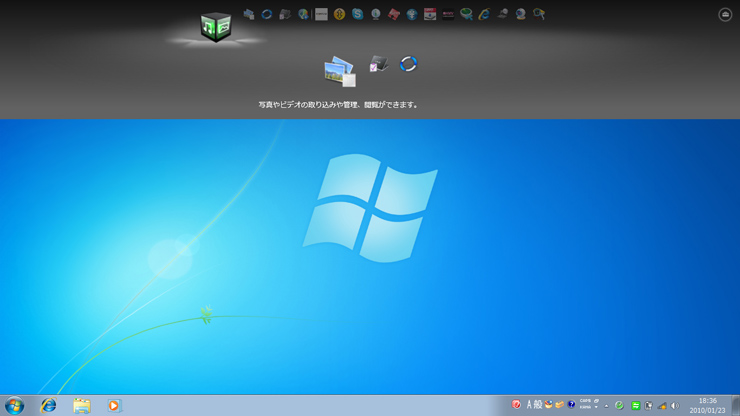
Task: Launch Windows Media Player from the taskbar
Action: [114, 405]
